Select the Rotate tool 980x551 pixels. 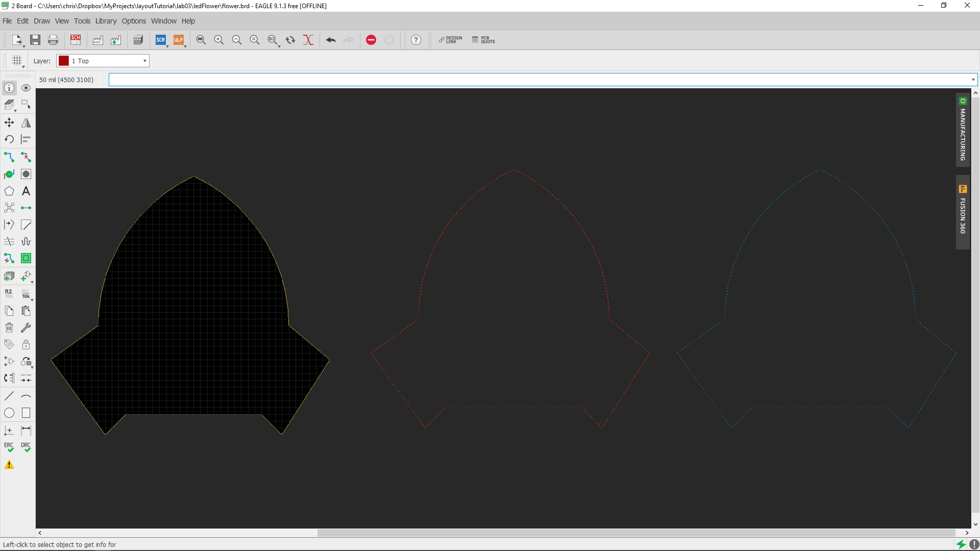pos(9,139)
